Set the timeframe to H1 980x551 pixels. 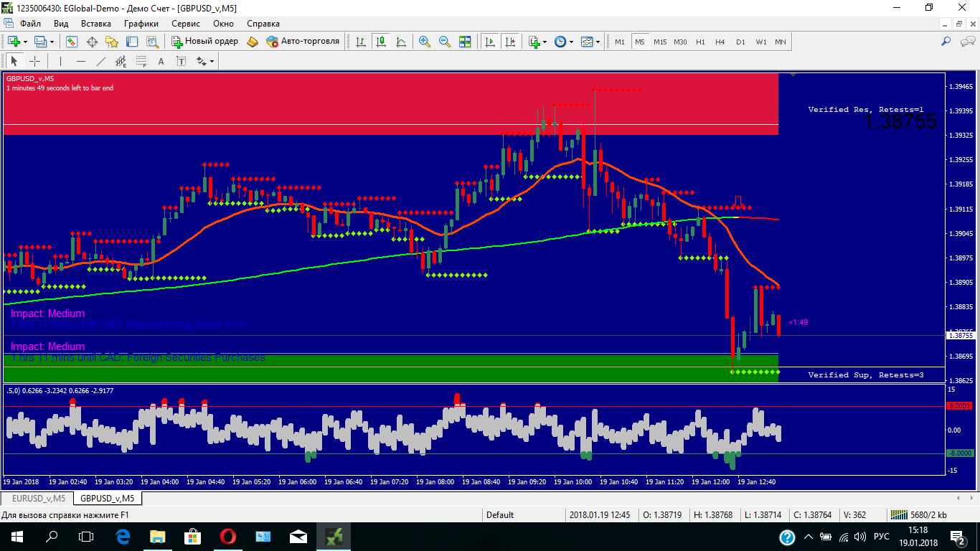(x=700, y=42)
